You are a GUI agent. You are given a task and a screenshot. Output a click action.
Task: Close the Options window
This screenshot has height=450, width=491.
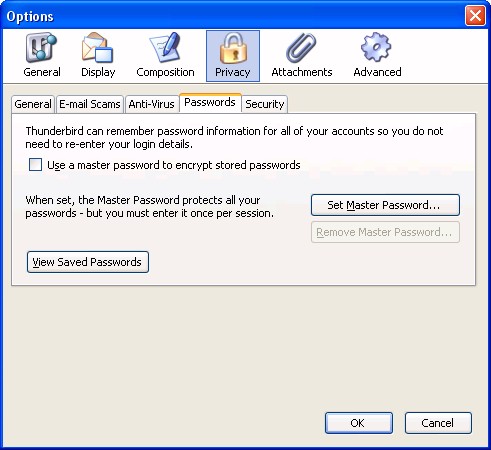click(475, 15)
